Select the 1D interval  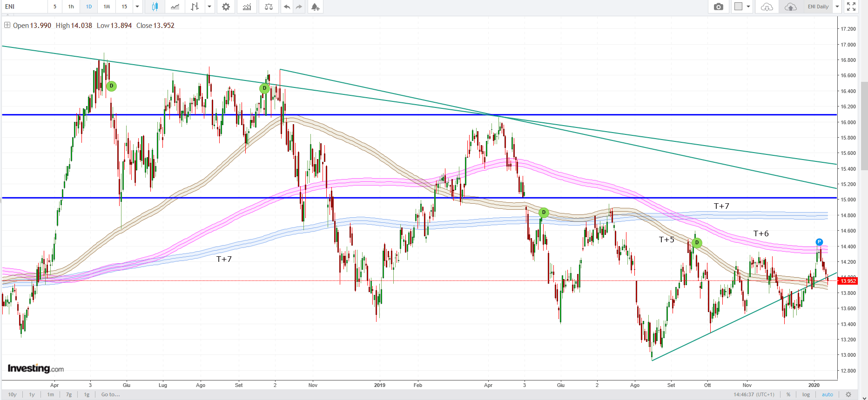click(89, 7)
